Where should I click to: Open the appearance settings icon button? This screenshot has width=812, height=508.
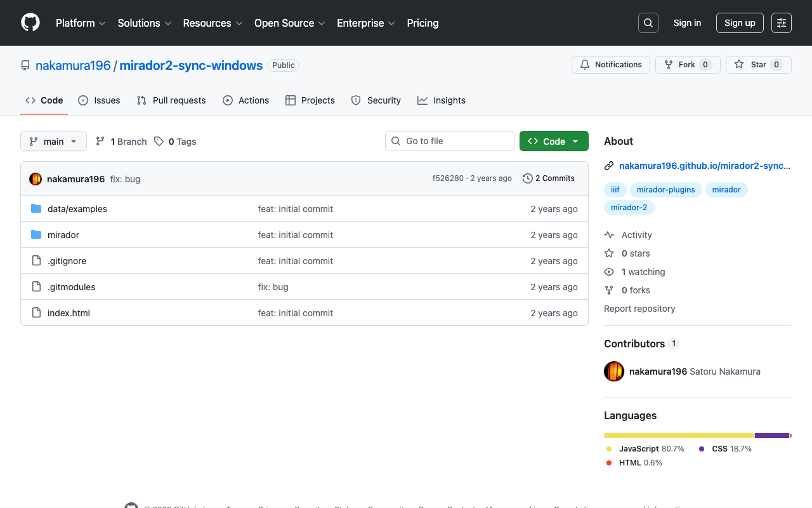tap(782, 23)
